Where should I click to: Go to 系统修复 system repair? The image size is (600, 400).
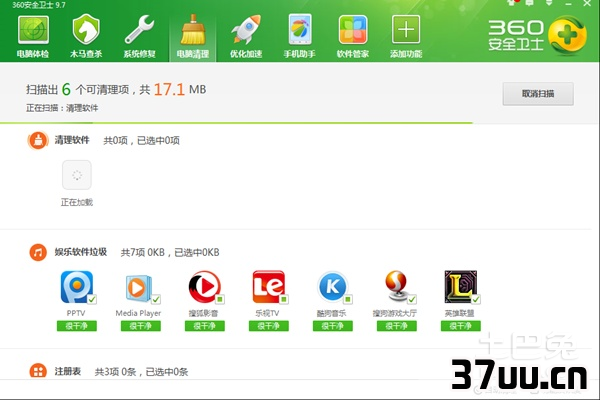pyautogui.click(x=139, y=37)
